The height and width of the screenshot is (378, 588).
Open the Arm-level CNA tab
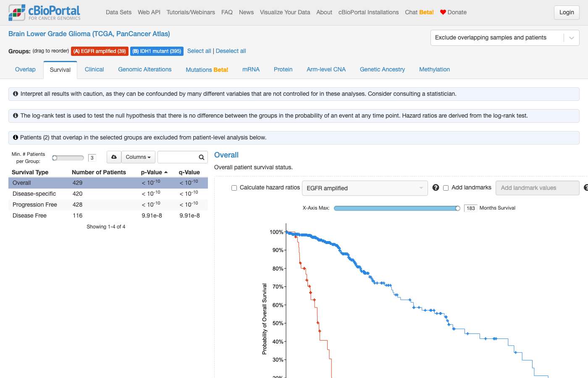click(326, 70)
